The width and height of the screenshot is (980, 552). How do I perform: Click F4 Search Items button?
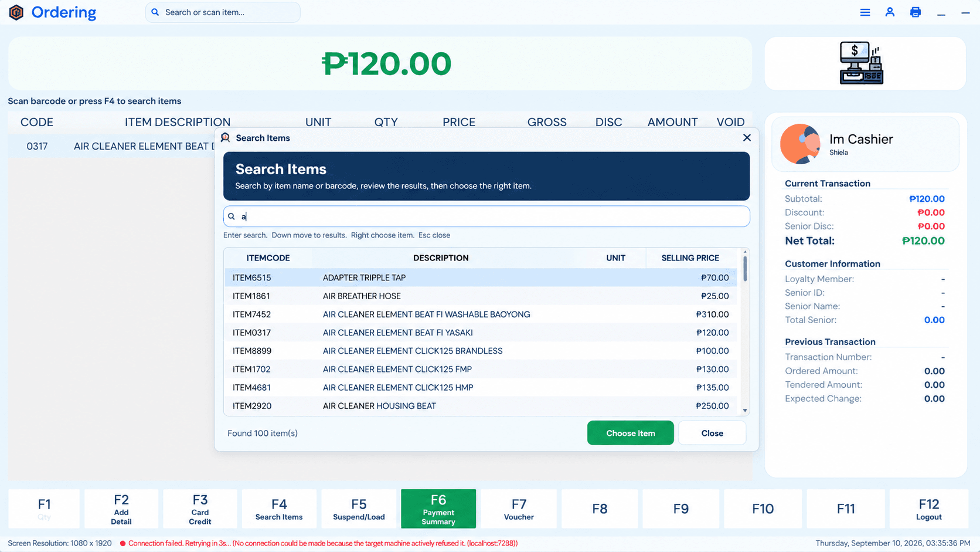[279, 509]
